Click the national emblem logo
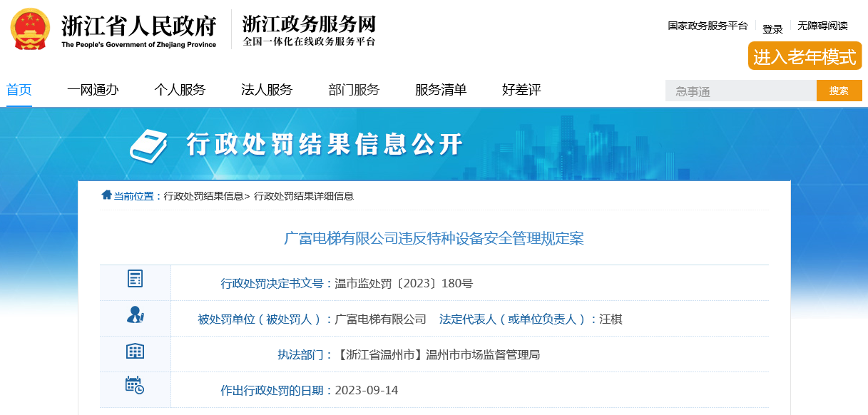Viewport: 868px width, 415px height. 30,29
